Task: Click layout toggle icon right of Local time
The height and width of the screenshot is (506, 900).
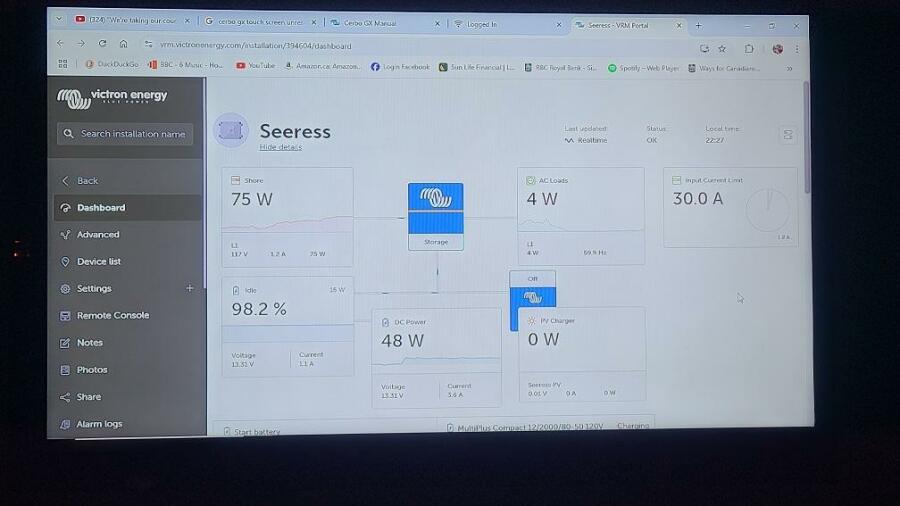Action: tap(787, 135)
